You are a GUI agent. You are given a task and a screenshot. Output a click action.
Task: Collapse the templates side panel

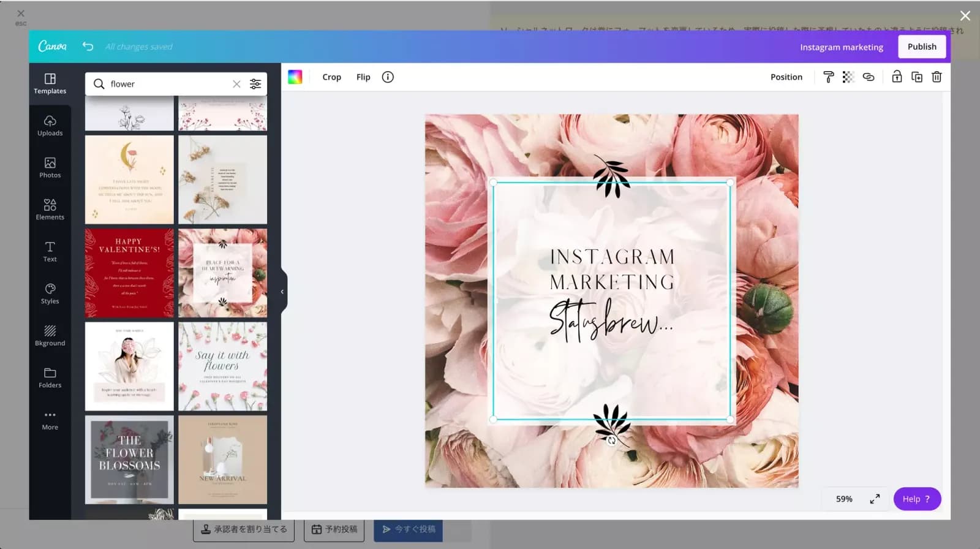(x=282, y=292)
